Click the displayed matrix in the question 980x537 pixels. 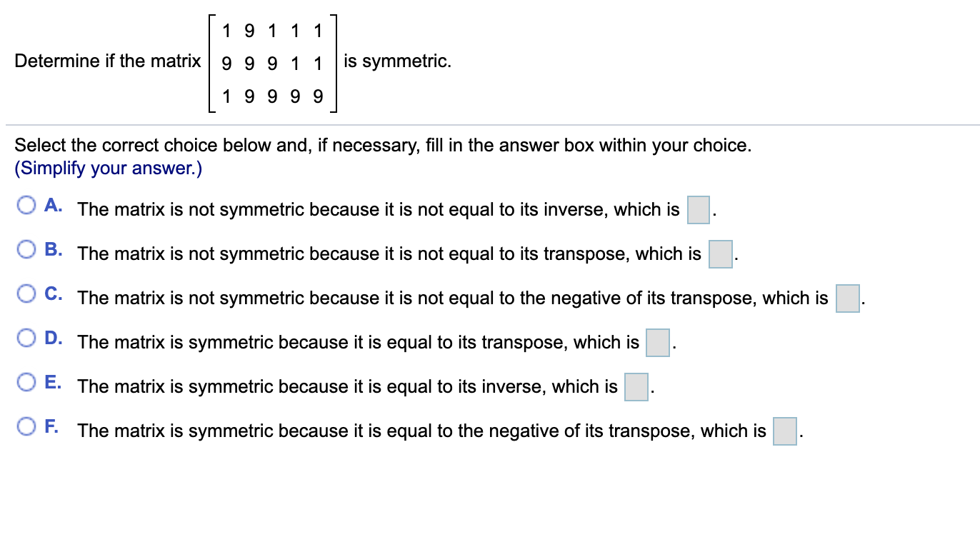coord(272,63)
